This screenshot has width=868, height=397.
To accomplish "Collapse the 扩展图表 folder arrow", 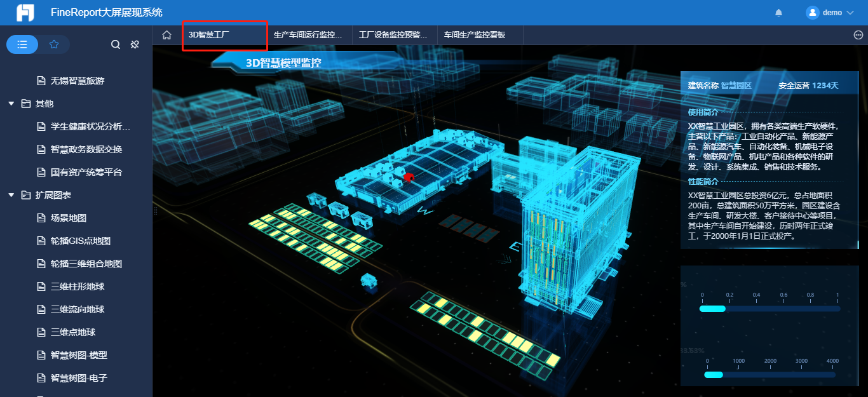I will 11,195.
